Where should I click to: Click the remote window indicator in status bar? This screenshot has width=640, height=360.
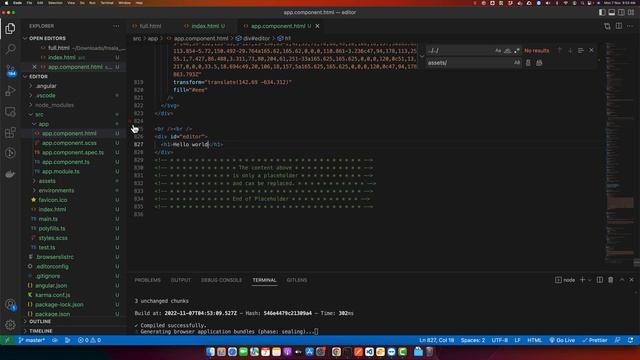tap(7, 340)
